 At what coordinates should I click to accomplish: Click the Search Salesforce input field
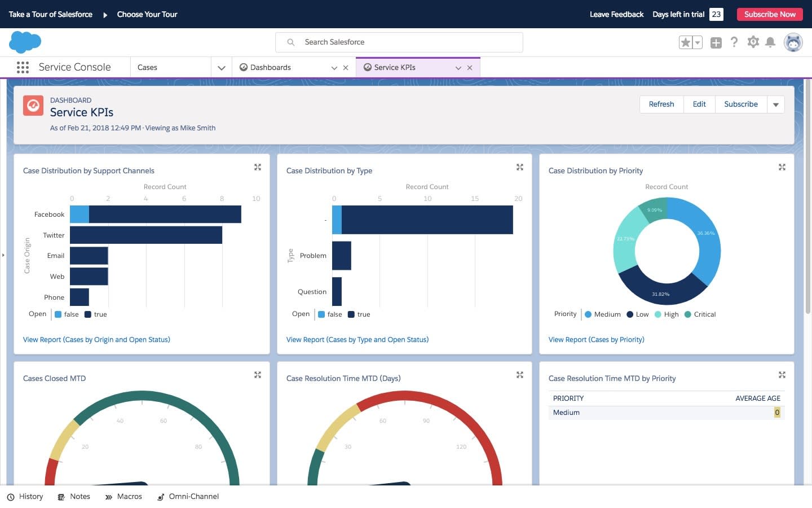click(x=399, y=42)
